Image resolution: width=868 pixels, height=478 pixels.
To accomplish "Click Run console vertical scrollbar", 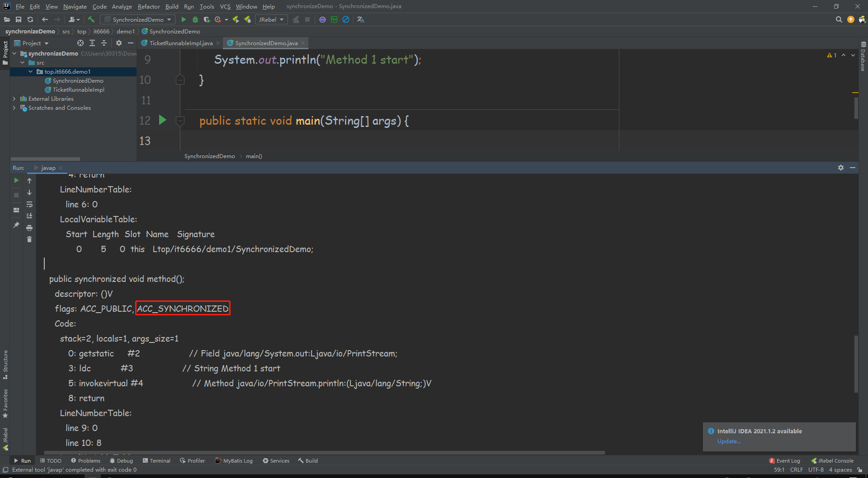I will coord(856,364).
